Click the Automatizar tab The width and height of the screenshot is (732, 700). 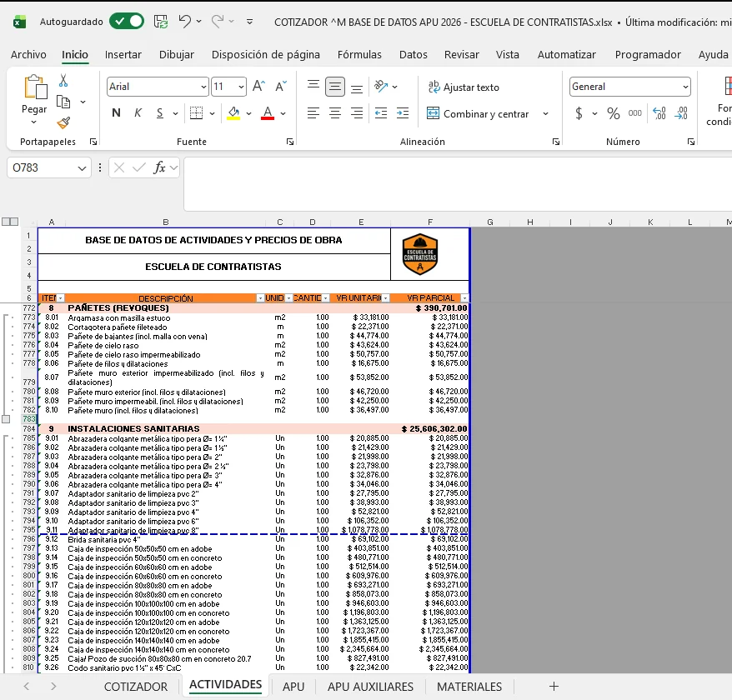pyautogui.click(x=566, y=55)
